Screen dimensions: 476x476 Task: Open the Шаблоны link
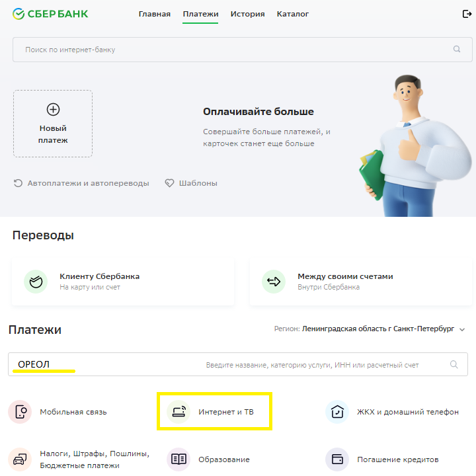click(191, 183)
